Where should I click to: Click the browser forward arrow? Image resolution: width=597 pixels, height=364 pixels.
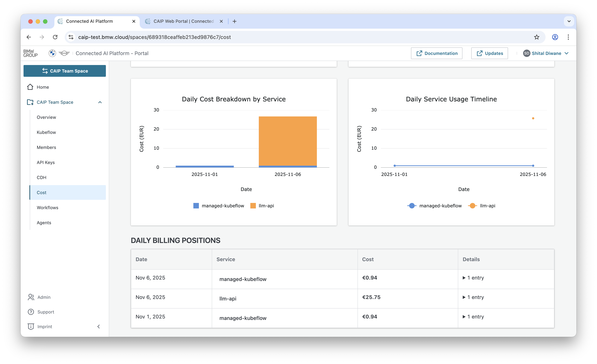click(x=42, y=37)
